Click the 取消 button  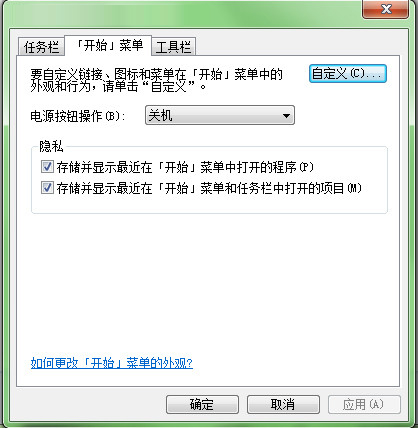(x=283, y=405)
